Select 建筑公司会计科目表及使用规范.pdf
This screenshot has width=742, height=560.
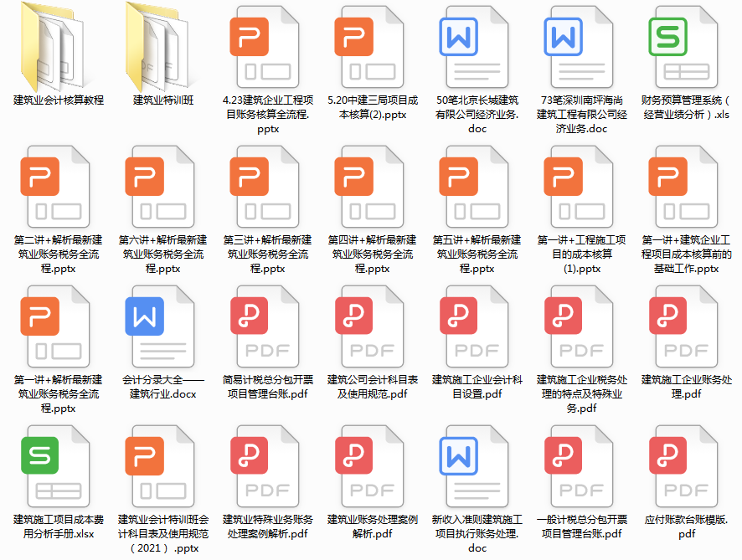coord(371,326)
